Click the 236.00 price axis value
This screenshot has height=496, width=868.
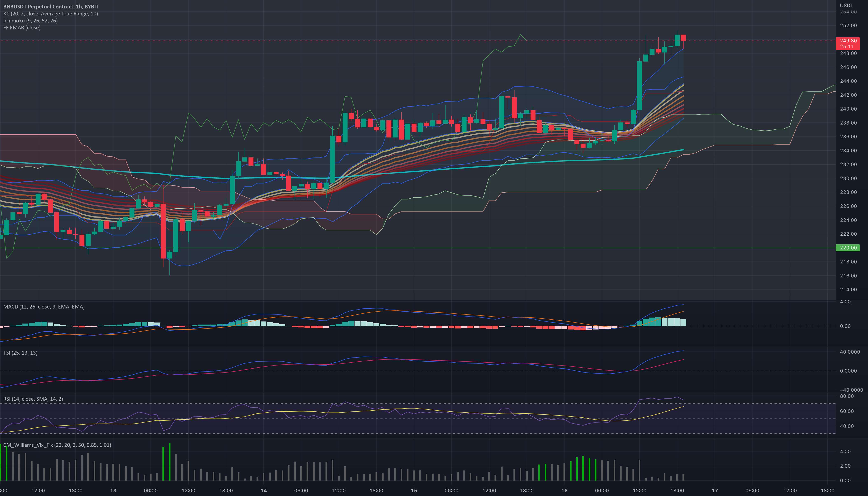(848, 137)
